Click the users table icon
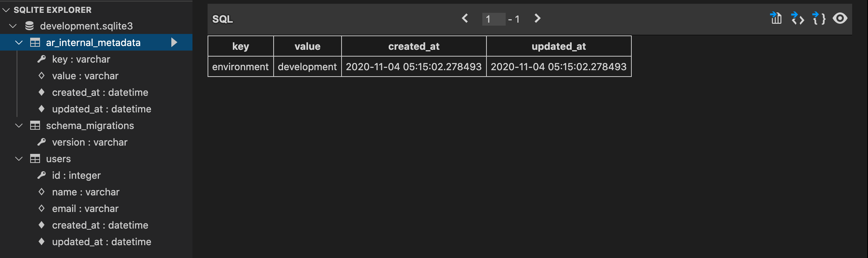The width and height of the screenshot is (868, 258). 35,159
